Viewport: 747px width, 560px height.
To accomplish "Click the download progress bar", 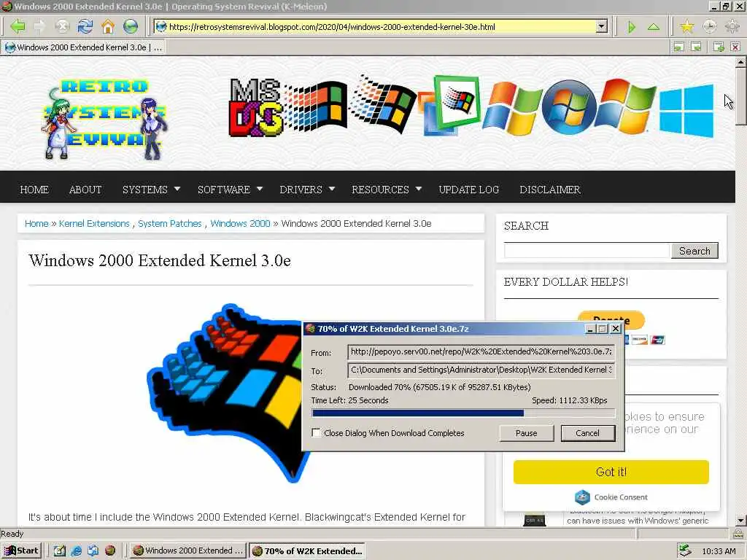I will (x=463, y=413).
